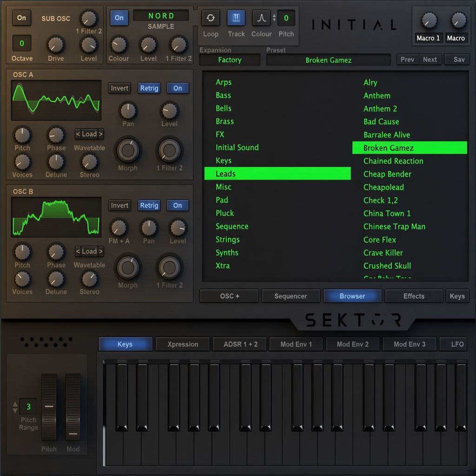The image size is (476, 476).
Task: Open the Sequencer tab
Action: [x=291, y=296]
